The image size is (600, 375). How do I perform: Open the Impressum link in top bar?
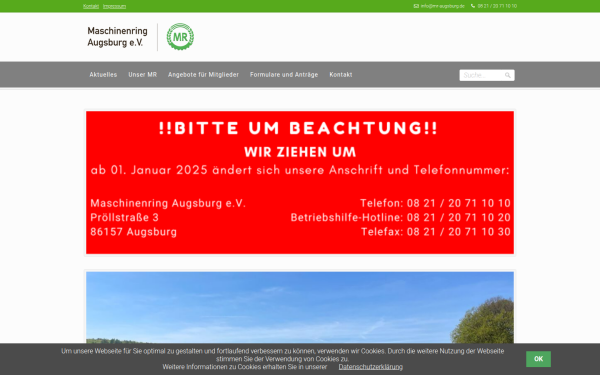point(114,6)
